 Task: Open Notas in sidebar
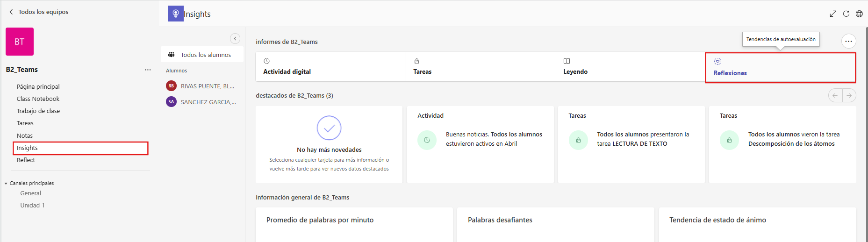(x=25, y=135)
